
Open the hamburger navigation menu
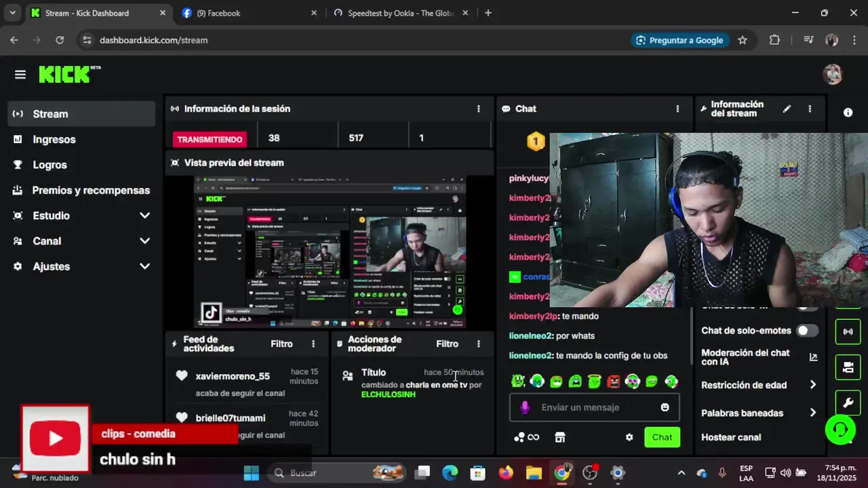click(x=20, y=75)
